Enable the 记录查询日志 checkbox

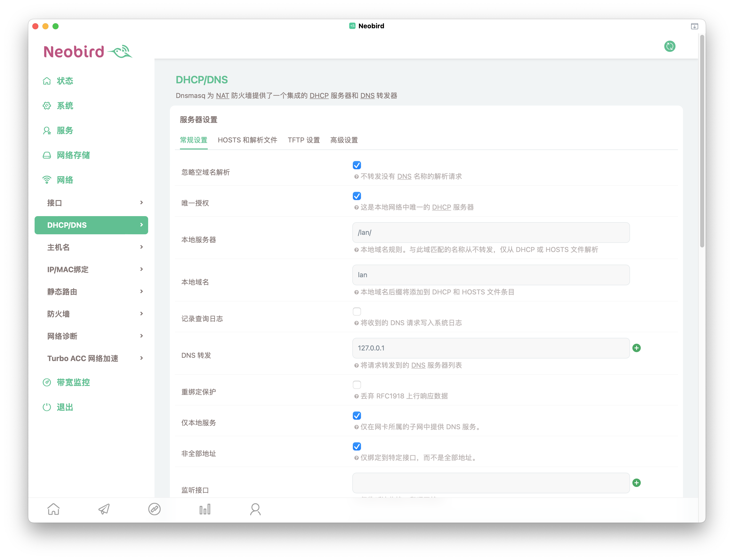pyautogui.click(x=357, y=312)
